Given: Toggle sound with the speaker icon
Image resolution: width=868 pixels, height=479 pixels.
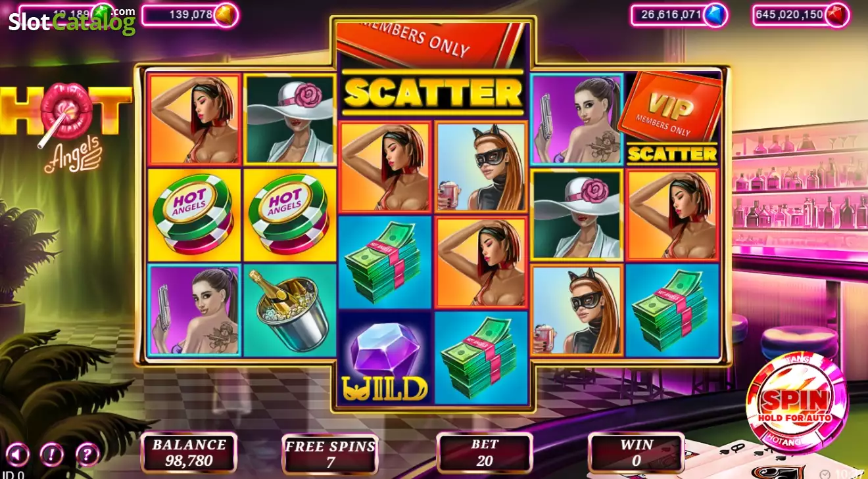Looking at the screenshot, I should tap(17, 454).
